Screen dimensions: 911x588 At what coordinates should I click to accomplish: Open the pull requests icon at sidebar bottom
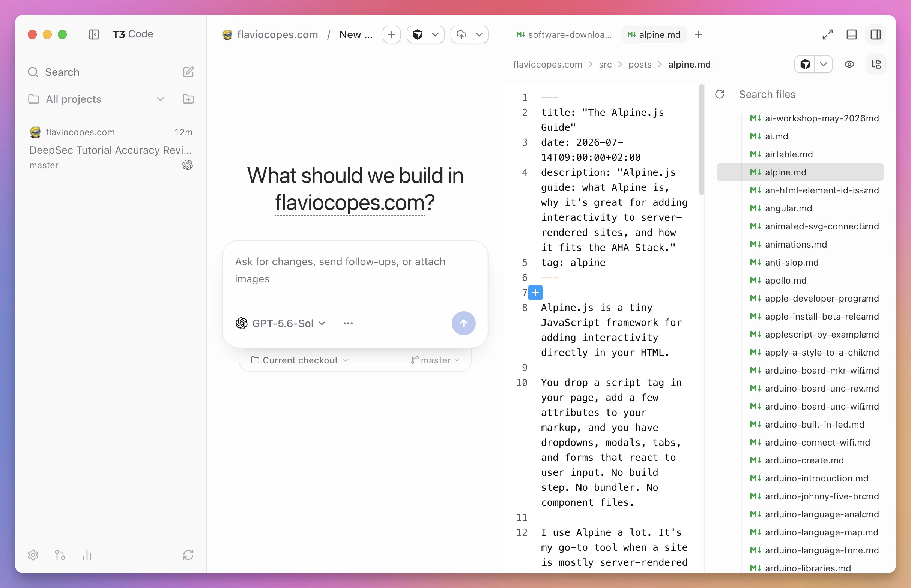[60, 555]
